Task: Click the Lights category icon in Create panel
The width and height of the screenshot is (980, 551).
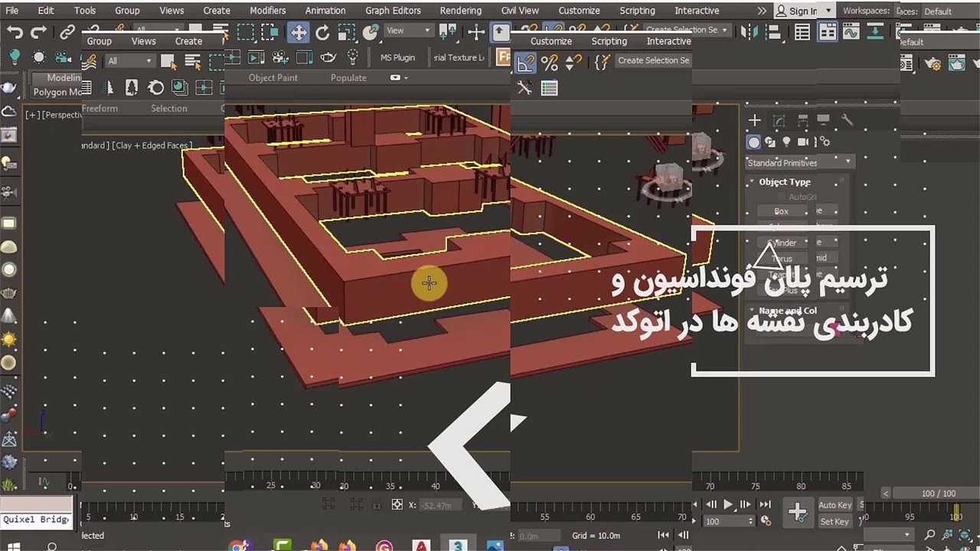Action: pos(786,142)
